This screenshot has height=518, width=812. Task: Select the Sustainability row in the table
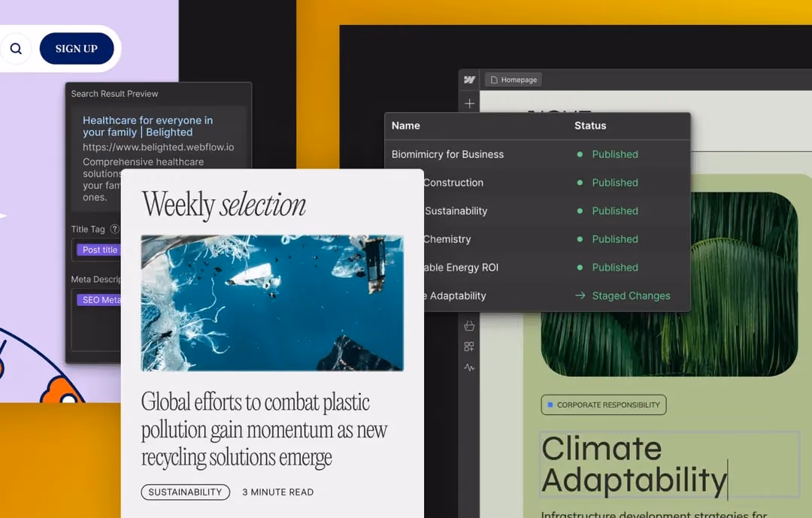(x=556, y=211)
